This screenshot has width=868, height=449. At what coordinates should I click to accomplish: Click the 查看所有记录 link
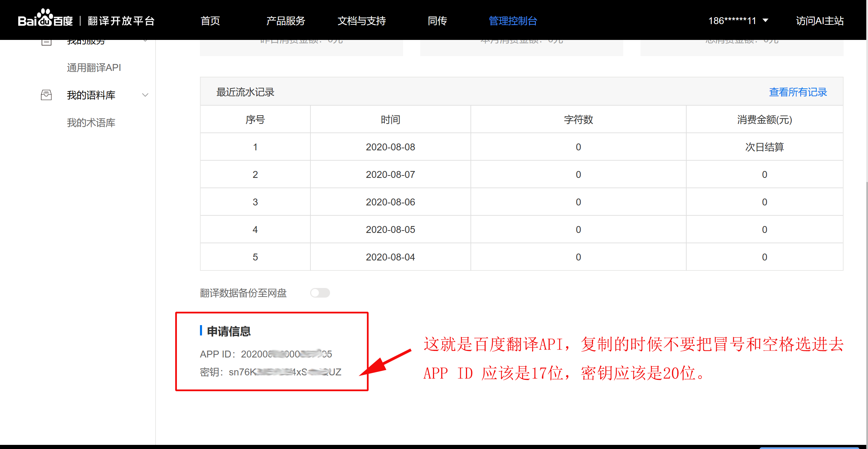pos(798,92)
